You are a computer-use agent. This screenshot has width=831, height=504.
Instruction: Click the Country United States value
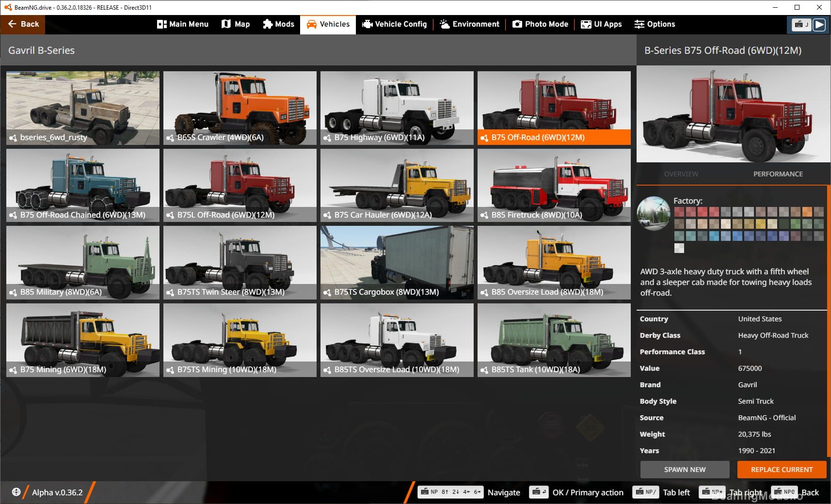760,319
